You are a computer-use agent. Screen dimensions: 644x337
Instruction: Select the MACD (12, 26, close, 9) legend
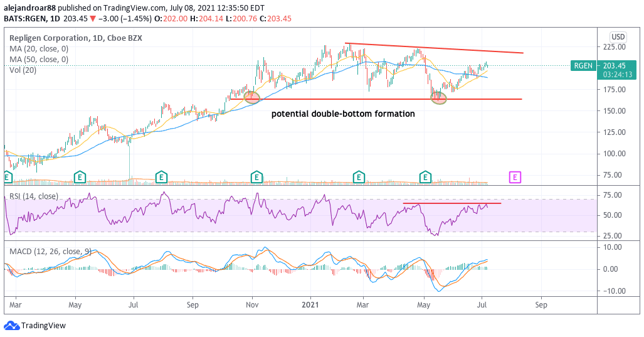pyautogui.click(x=50, y=251)
